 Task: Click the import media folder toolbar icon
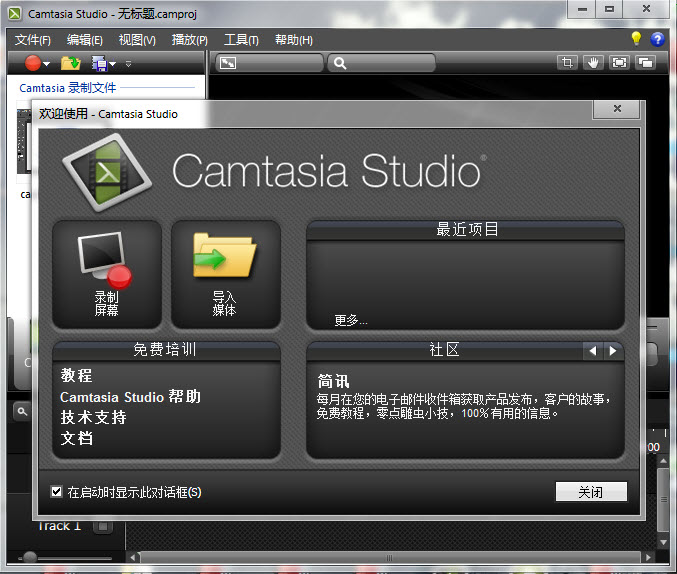(70, 63)
